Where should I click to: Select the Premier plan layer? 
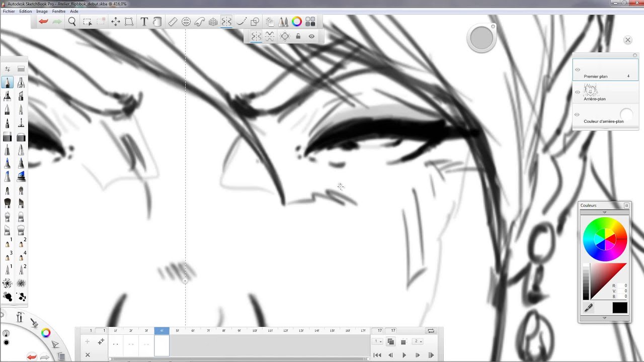[606, 70]
